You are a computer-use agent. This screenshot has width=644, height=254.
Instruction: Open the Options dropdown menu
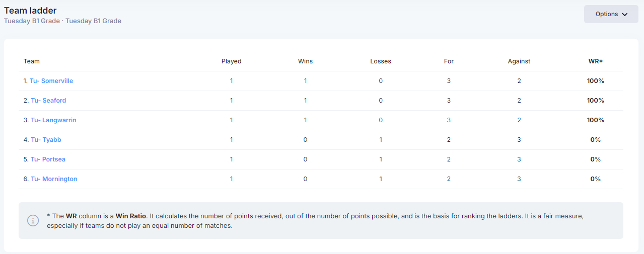coord(611,14)
